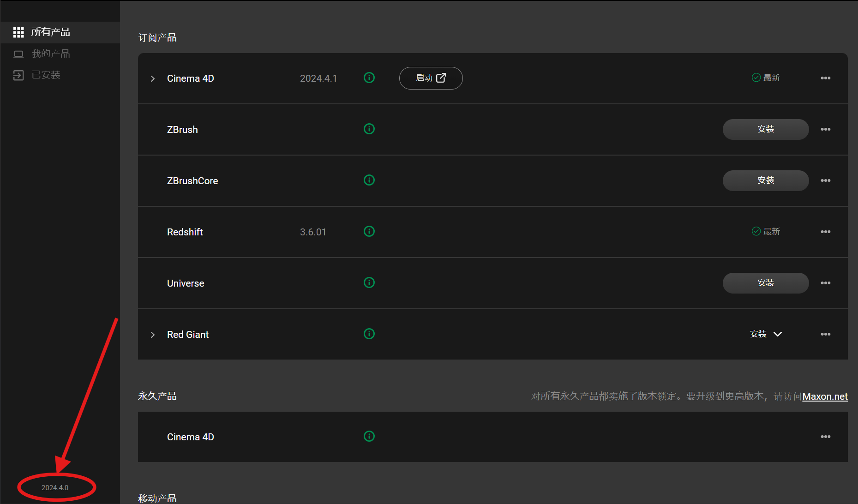The width and height of the screenshot is (858, 504).
Task: Click Red Giant info icon
Action: [x=369, y=334]
